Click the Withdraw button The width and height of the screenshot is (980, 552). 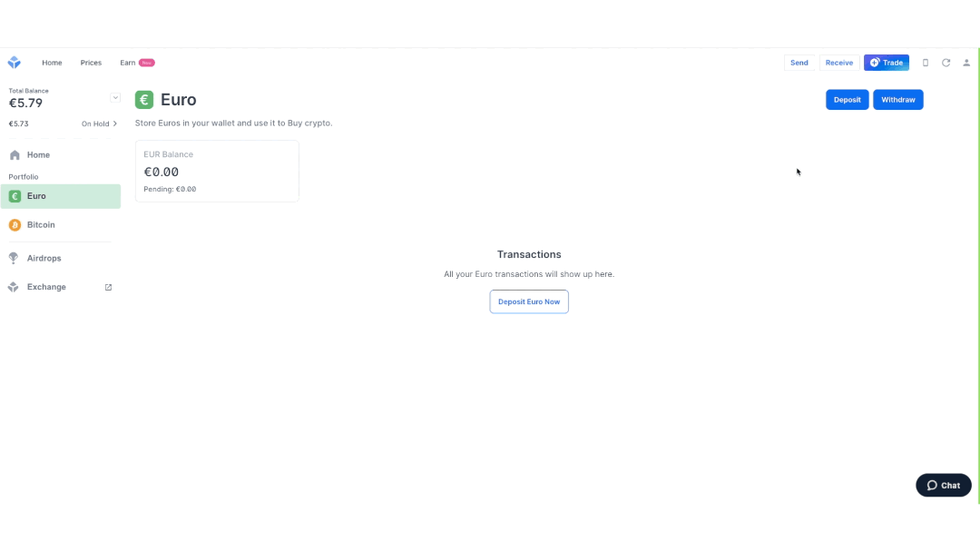897,99
